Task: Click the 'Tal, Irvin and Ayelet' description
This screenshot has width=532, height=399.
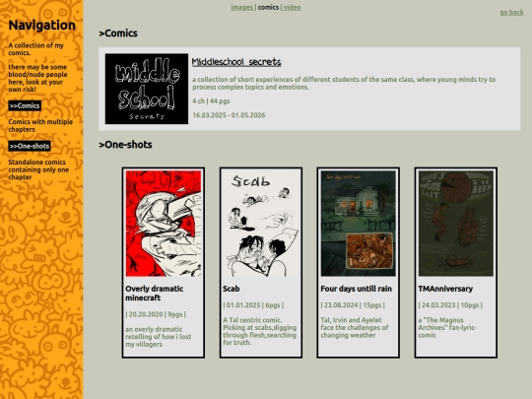Action: [355, 327]
